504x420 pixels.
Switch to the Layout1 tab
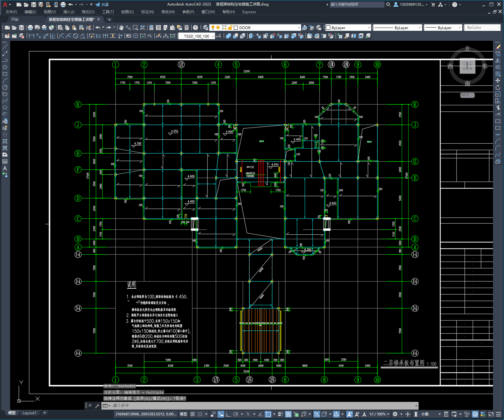[x=29, y=413]
